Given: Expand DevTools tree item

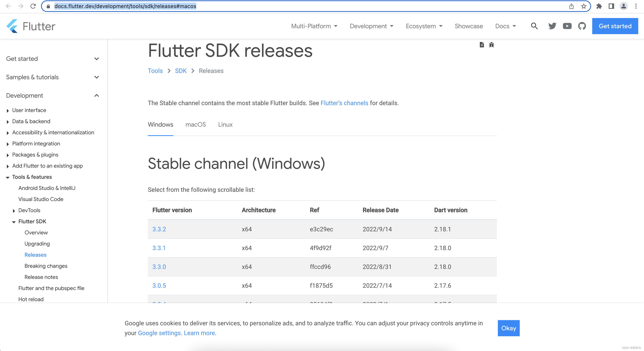Looking at the screenshot, I should (x=14, y=211).
